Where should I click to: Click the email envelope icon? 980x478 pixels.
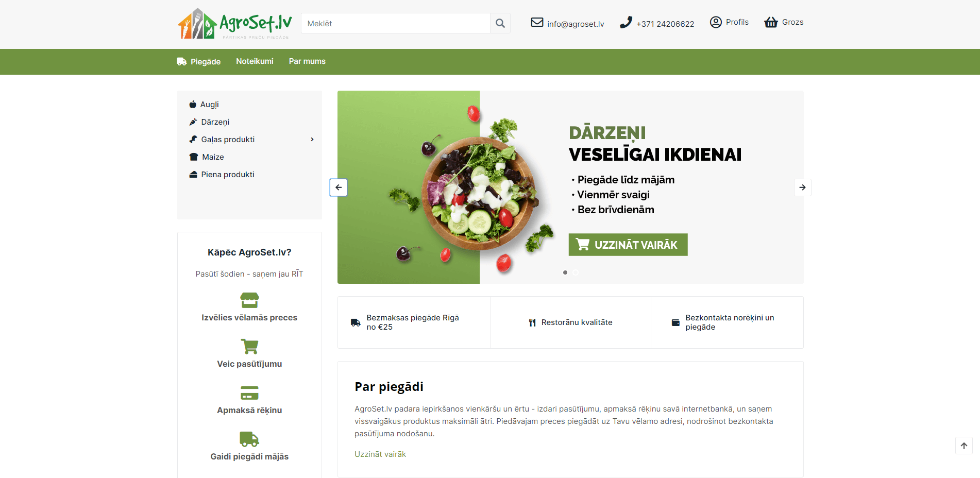pos(537,22)
